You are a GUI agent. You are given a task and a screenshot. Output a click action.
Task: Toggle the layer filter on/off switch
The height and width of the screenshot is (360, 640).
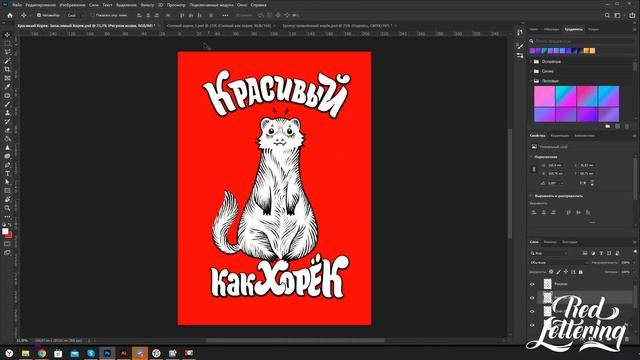[635, 252]
